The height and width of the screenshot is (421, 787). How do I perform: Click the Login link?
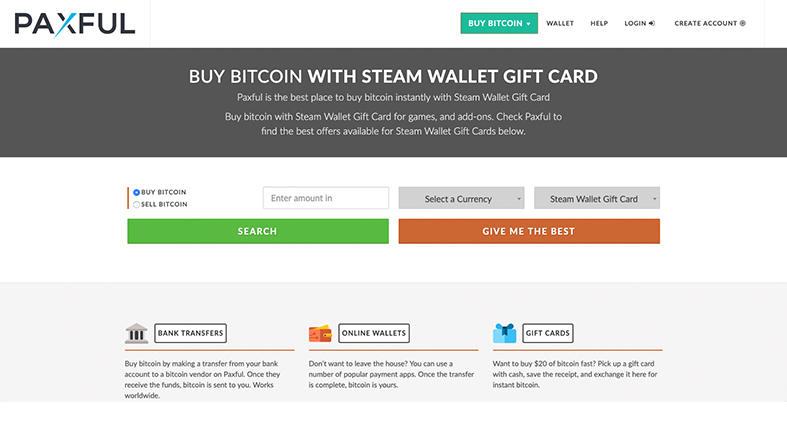635,23
